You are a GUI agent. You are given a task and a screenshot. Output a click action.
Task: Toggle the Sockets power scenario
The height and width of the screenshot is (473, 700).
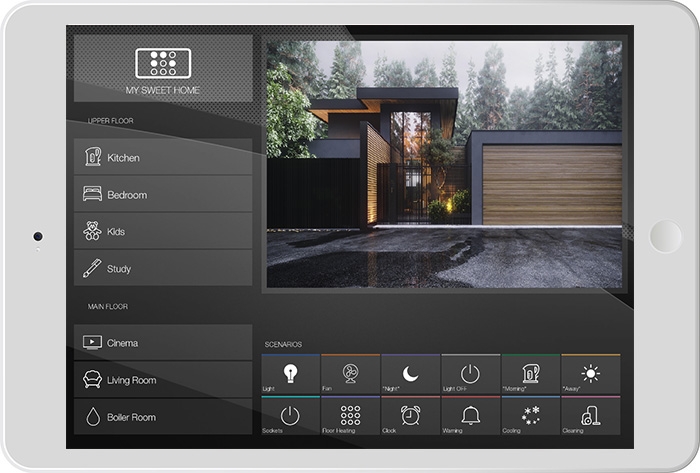pyautogui.click(x=291, y=415)
